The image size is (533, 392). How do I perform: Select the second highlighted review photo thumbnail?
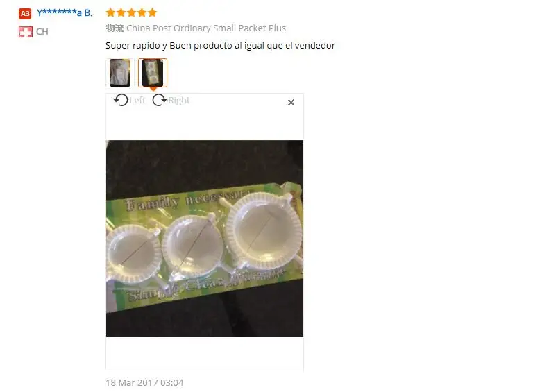[153, 73]
